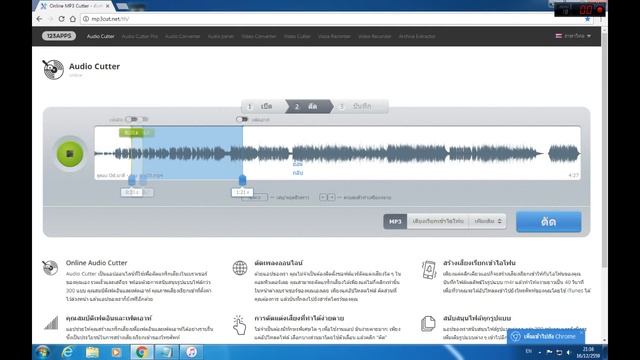Image resolution: width=640 pixels, height=360 pixels.
Task: Open Audio Converter in navigation bar
Action: (x=182, y=36)
